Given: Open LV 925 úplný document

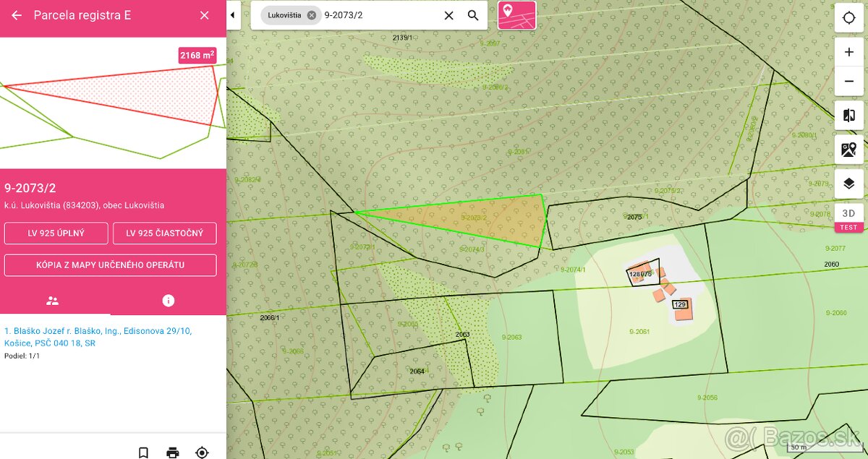Looking at the screenshot, I should coord(56,233).
